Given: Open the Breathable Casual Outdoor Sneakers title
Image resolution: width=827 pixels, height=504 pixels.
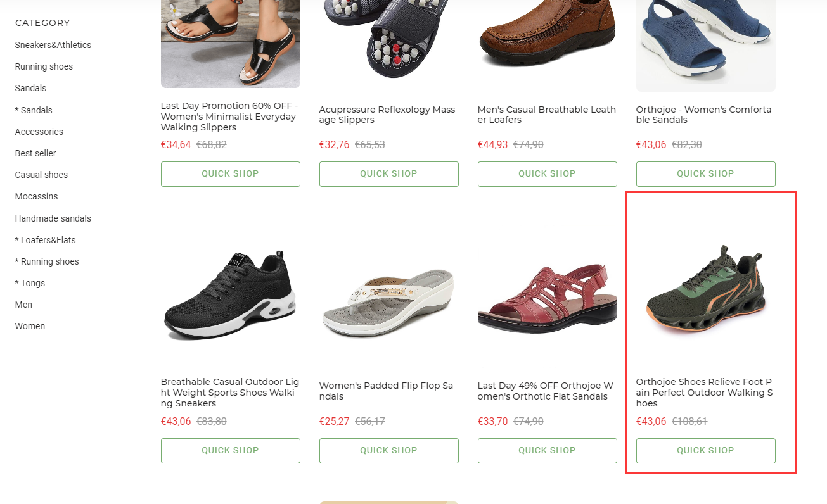Looking at the screenshot, I should click(229, 393).
